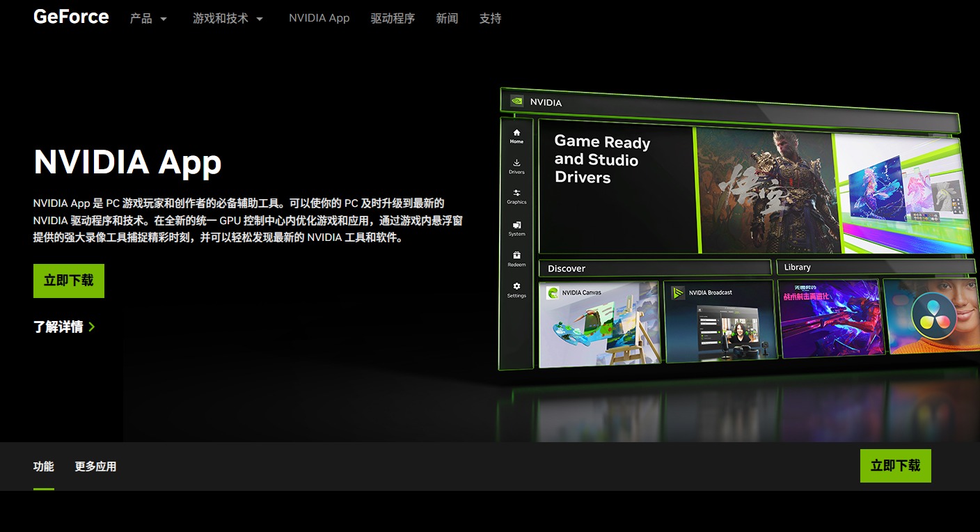This screenshot has width=980, height=532.
Task: Expand the 游戏和技术 dropdown menu
Action: pyautogui.click(x=228, y=19)
